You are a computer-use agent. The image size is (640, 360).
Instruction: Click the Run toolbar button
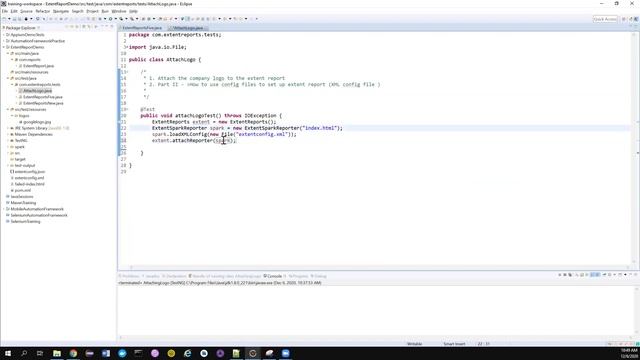click(x=110, y=19)
